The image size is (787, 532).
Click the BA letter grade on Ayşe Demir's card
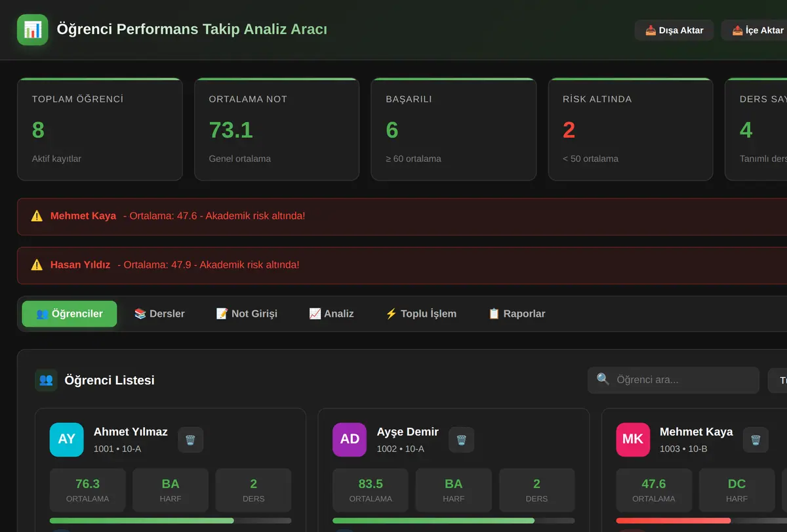(x=454, y=483)
